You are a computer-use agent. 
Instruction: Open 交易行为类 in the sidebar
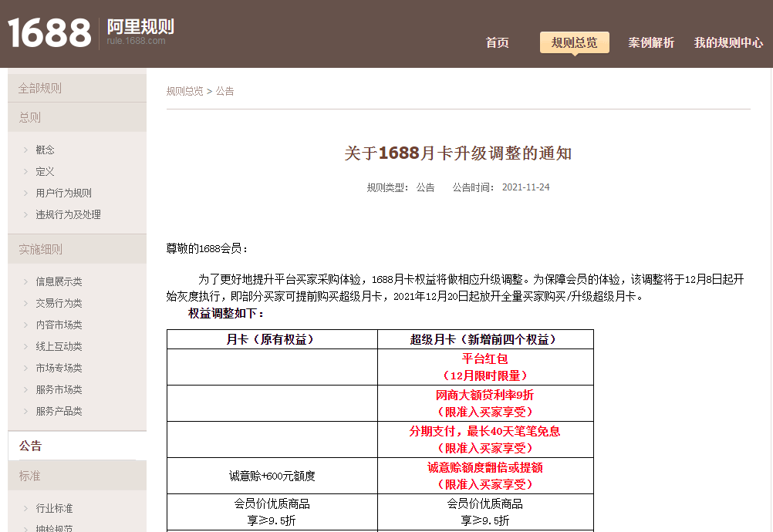(59, 304)
